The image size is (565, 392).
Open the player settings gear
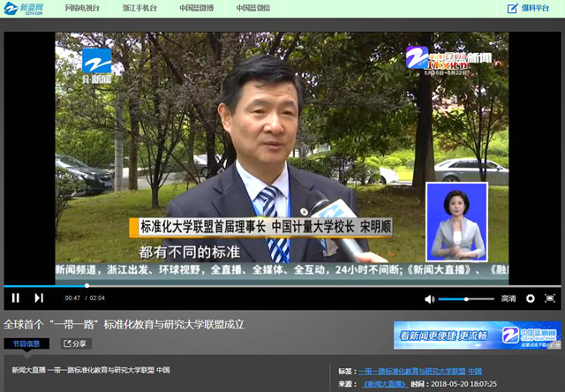click(531, 298)
